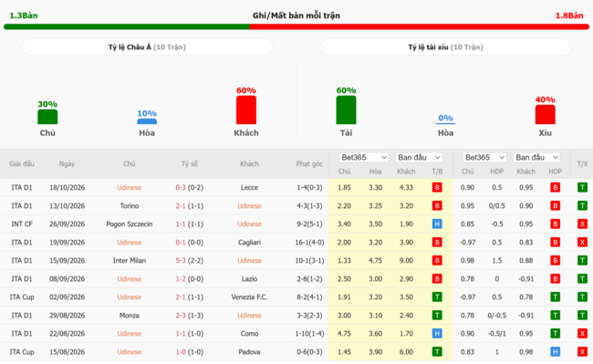Click INT CF league label
This screenshot has width=593, height=364.
(x=22, y=224)
